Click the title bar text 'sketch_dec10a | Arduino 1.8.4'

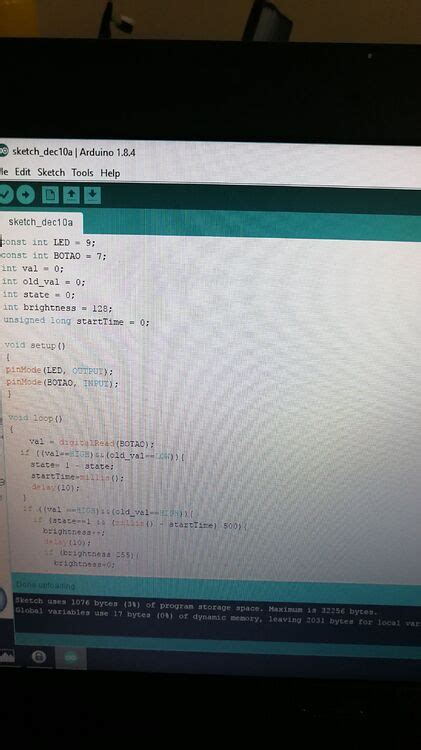[74, 152]
